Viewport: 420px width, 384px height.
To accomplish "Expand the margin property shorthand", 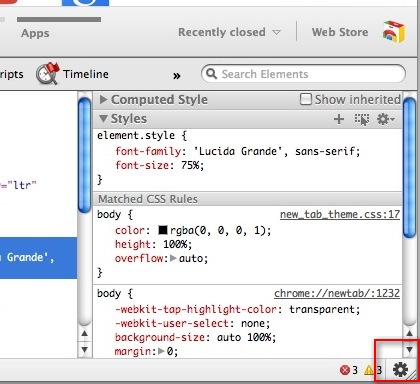I will point(161,351).
